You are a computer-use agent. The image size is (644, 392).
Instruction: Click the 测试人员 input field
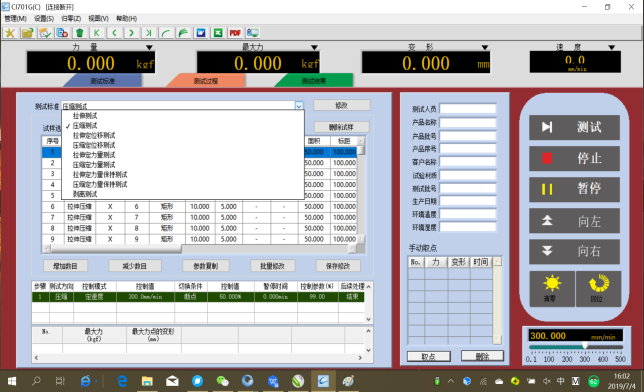coord(468,109)
